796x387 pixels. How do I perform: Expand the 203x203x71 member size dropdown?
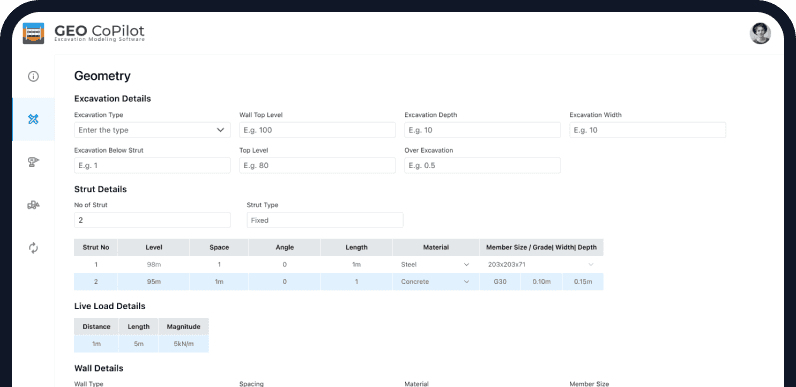[541, 265]
